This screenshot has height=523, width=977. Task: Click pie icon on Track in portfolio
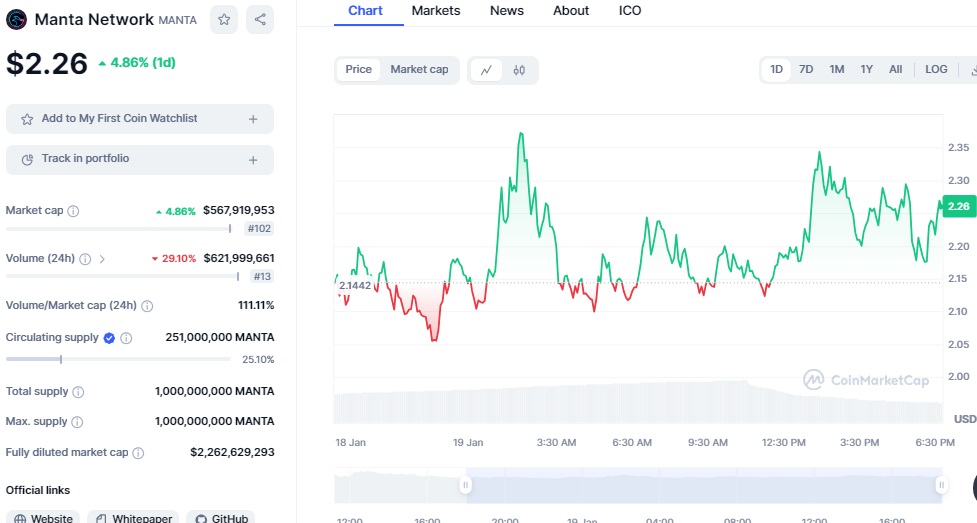click(x=27, y=160)
